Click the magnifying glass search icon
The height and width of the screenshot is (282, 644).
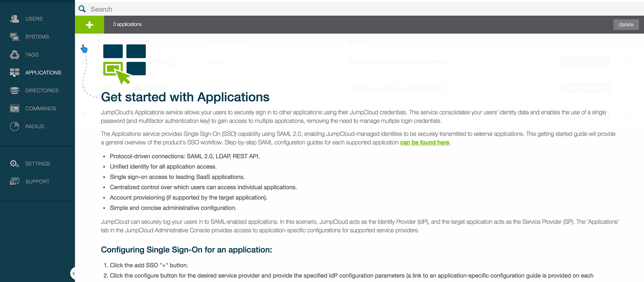pos(82,9)
